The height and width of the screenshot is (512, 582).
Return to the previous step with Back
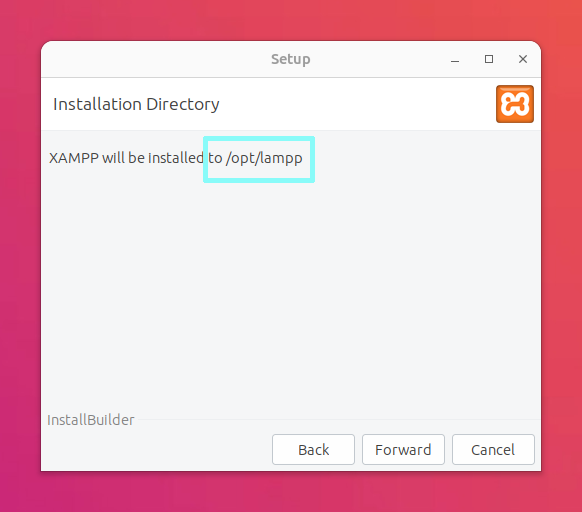(x=313, y=450)
